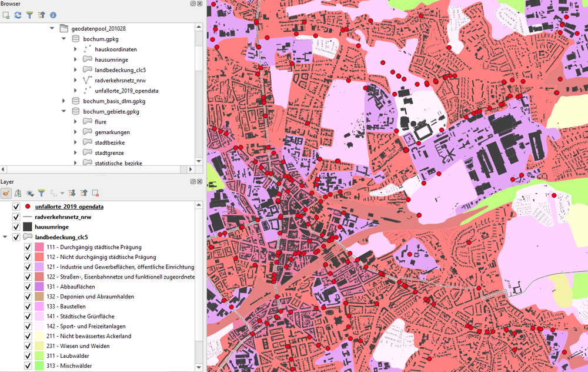The width and height of the screenshot is (588, 372).
Task: Expand the stadtbezirke folder
Action: 75,142
